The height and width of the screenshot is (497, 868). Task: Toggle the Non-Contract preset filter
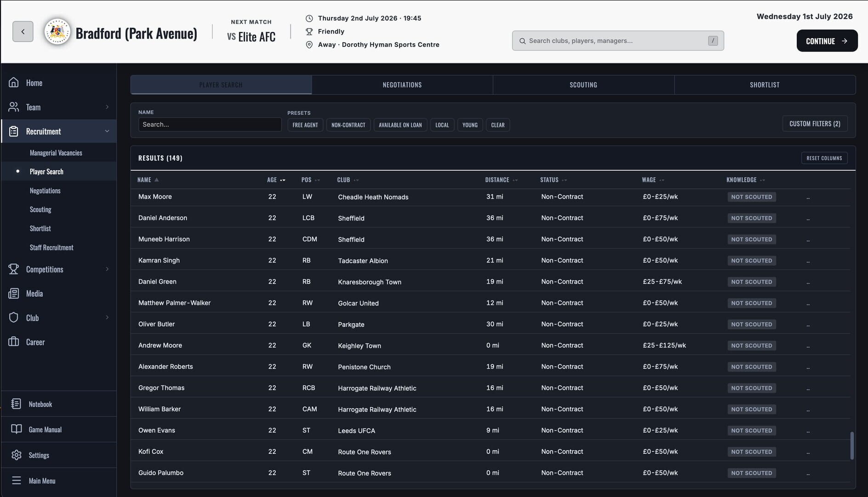(x=348, y=125)
